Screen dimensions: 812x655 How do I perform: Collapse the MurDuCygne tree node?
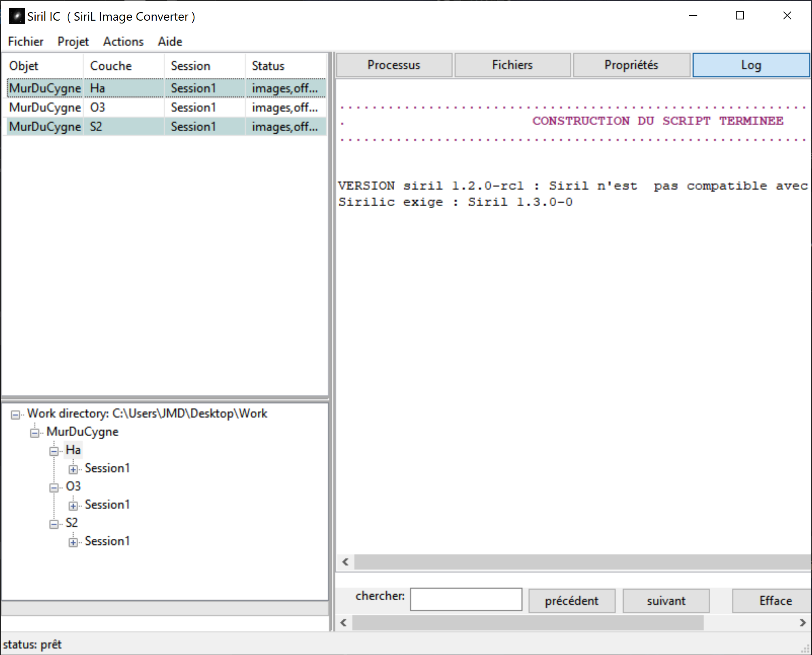coord(35,433)
